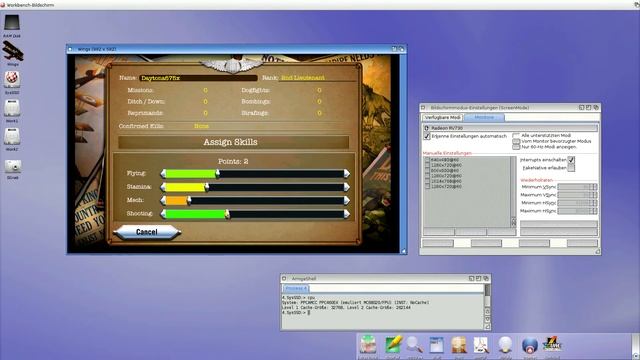This screenshot has width=640, height=360.
Task: Decrease Stamina skill with left arrow
Action: tap(163, 187)
